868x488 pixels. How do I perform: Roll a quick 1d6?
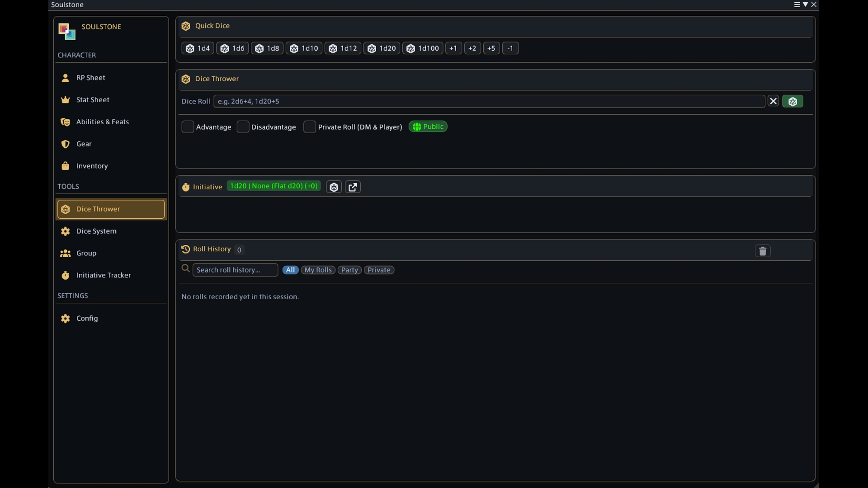coord(232,48)
